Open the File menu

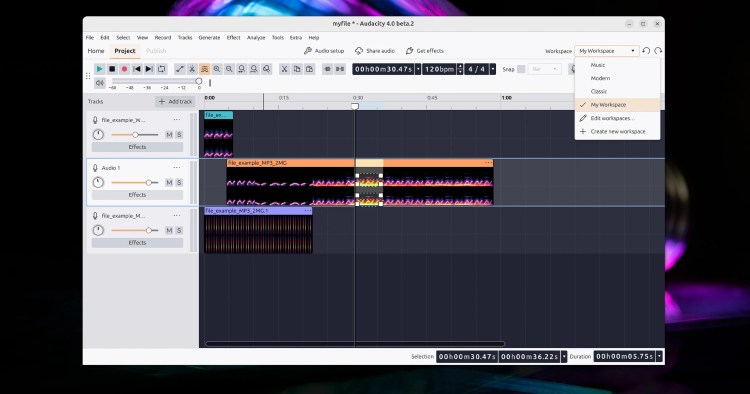coord(90,37)
